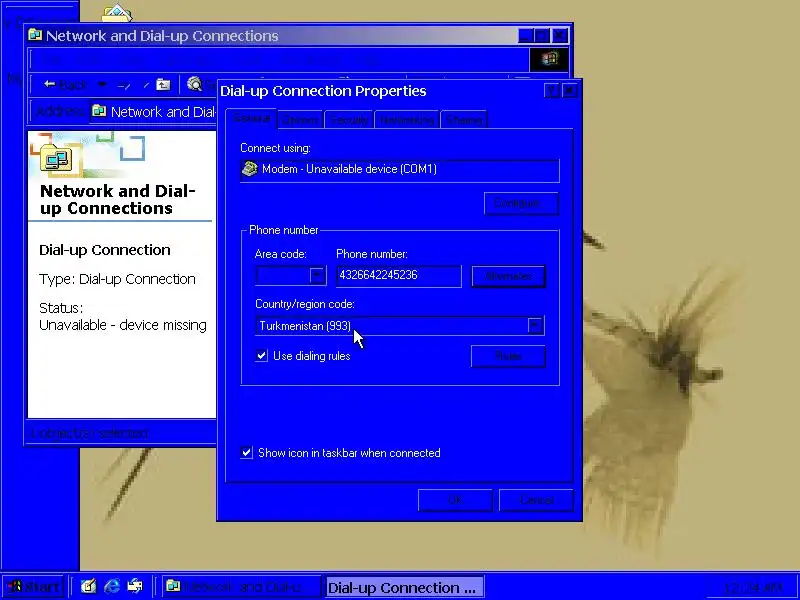Screen dimensions: 800x600
Task: Open the Networking tab
Action: 407,120
